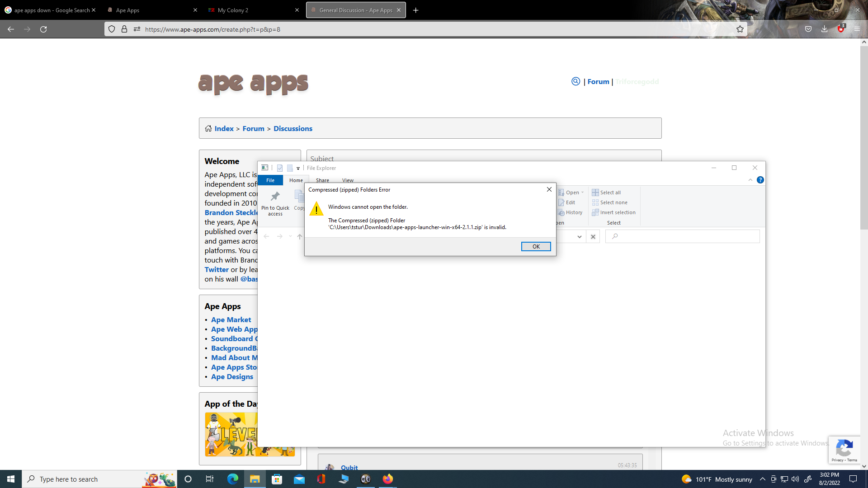Click the Save to Pocket icon
Image resolution: width=868 pixels, height=488 pixels.
click(x=808, y=29)
